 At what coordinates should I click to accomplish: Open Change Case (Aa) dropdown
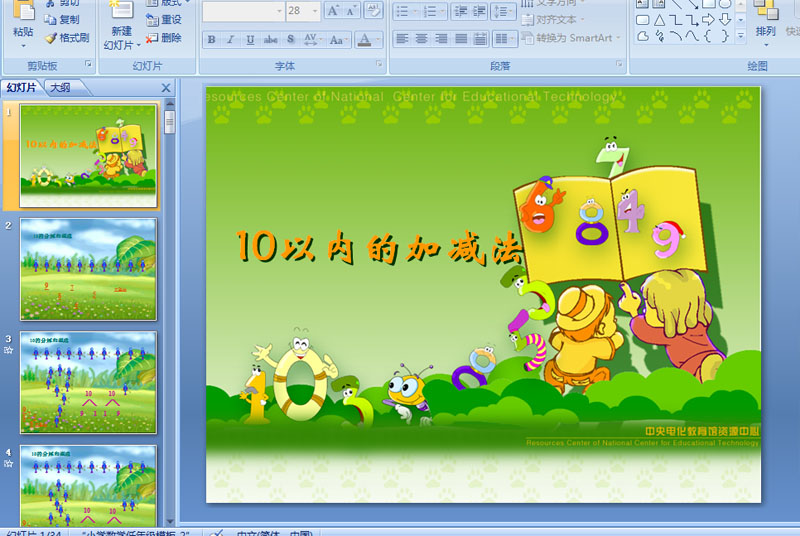(338, 39)
